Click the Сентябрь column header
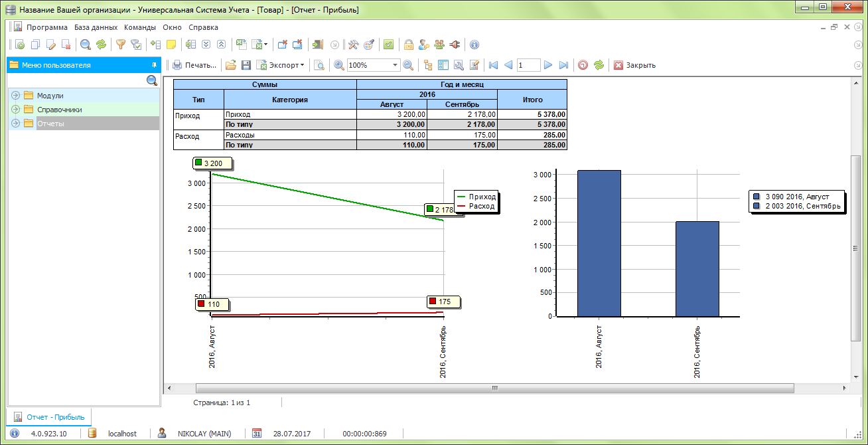Image resolution: width=868 pixels, height=445 pixels. click(x=462, y=104)
